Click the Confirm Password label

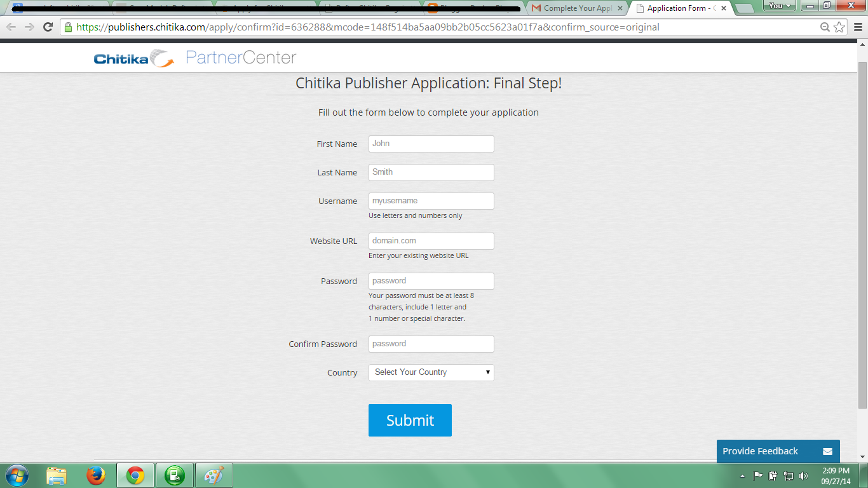click(x=323, y=344)
